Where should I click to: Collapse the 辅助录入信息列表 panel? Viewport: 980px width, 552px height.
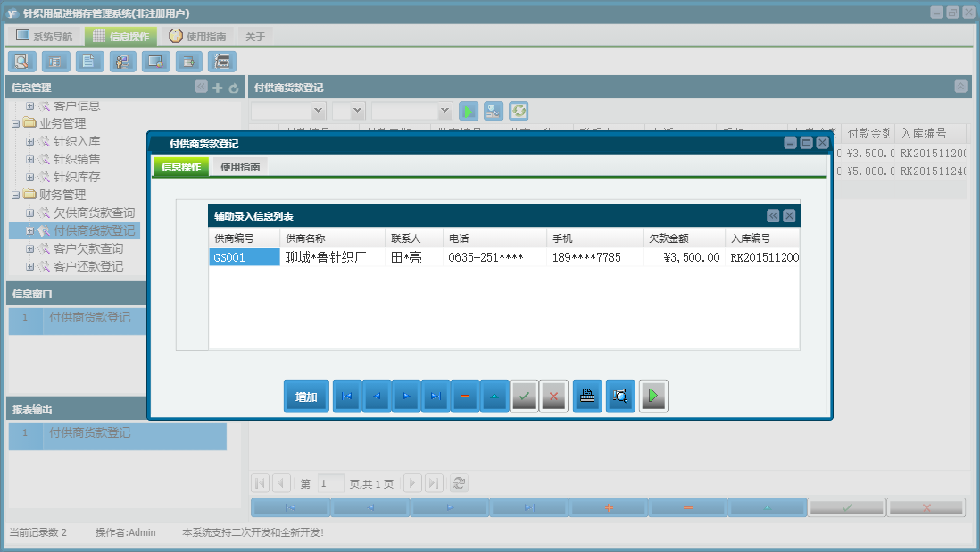click(x=773, y=215)
